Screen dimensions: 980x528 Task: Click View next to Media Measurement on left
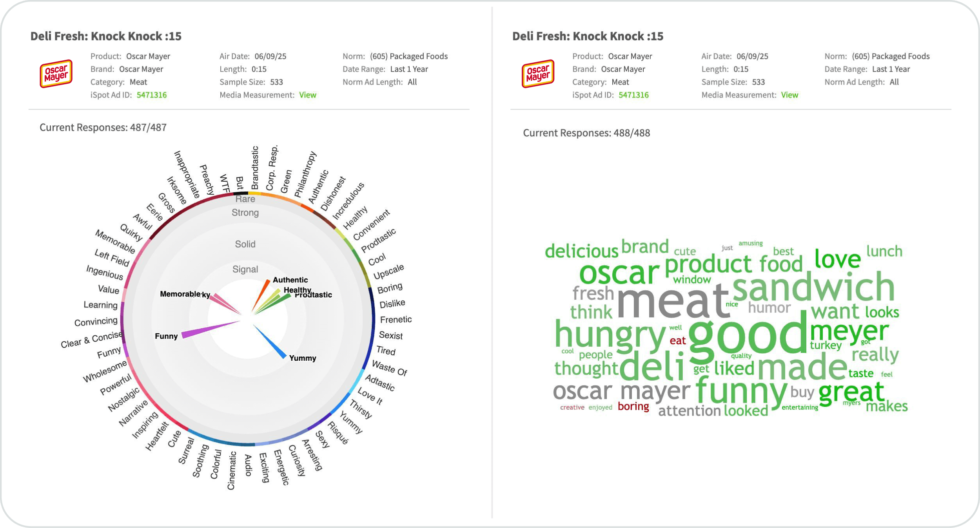click(307, 95)
